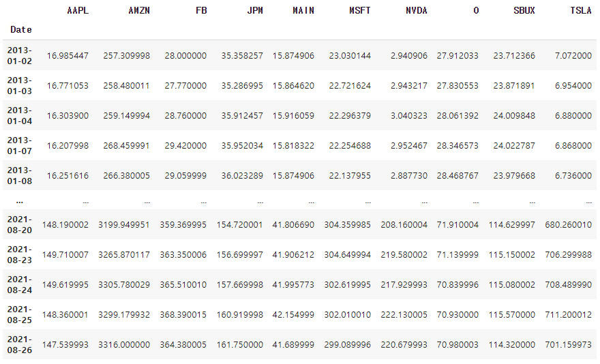Click SBUX value 115.570000
This screenshot has height=364, width=600.
pos(511,315)
